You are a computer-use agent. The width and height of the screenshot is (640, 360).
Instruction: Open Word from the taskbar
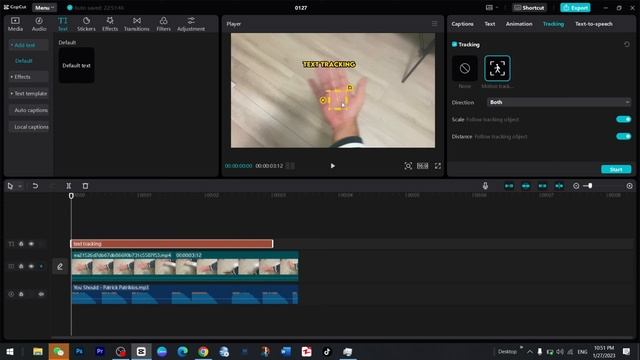pyautogui.click(x=286, y=351)
